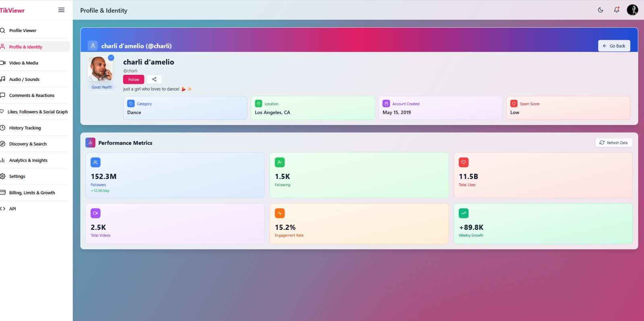This screenshot has height=321, width=644.
Task: Open user avatar in top bar
Action: (632, 10)
